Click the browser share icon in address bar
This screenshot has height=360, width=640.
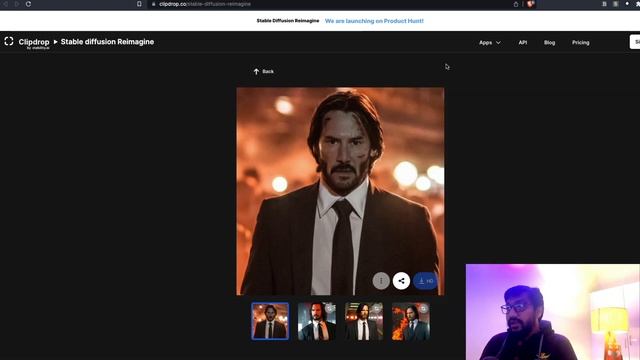[x=516, y=4]
